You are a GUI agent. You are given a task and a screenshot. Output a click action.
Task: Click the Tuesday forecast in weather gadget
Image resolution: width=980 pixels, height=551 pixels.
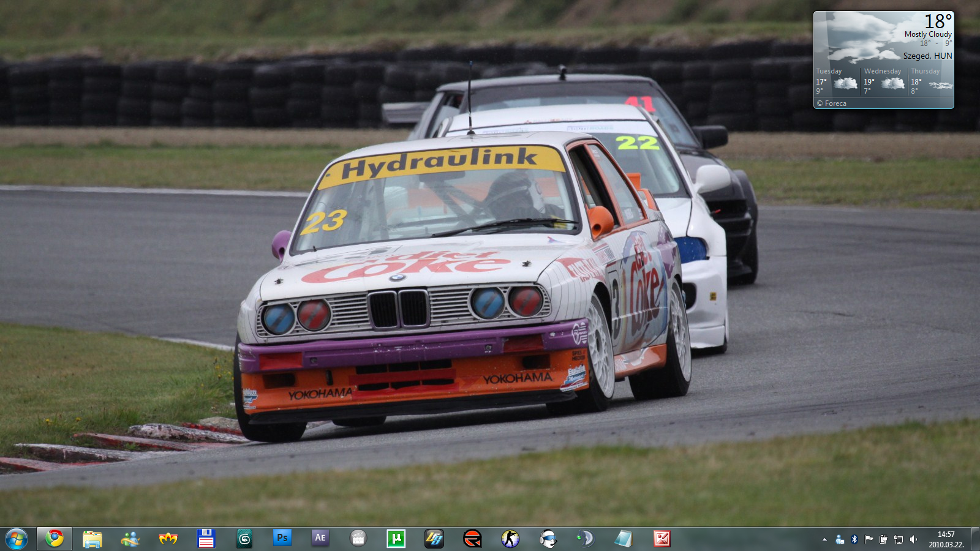(837, 82)
